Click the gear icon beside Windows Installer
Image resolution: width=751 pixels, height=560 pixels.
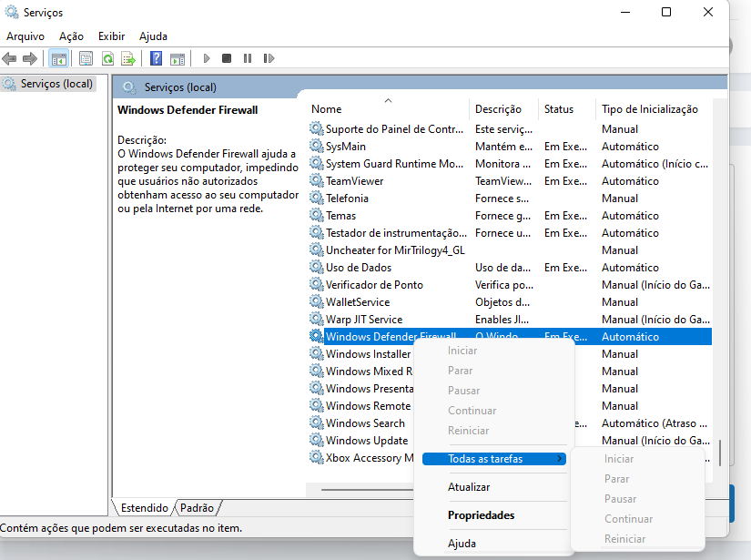point(316,353)
